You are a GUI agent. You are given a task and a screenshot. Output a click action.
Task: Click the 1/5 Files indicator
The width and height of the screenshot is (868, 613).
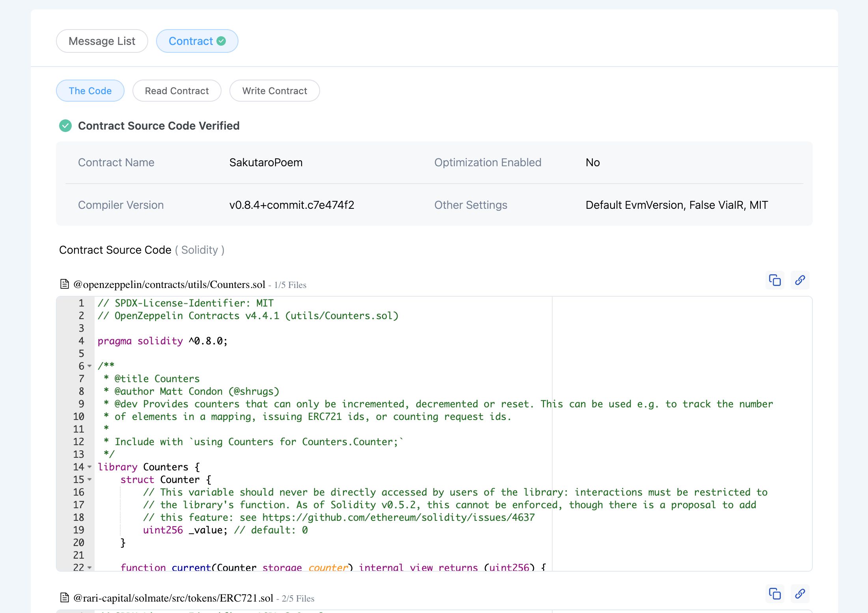[290, 285]
